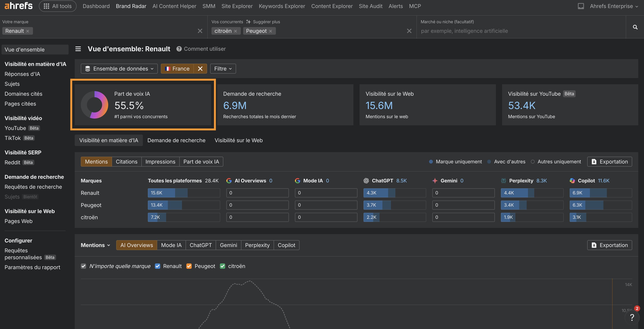This screenshot has height=329, width=644.
Task: Open Domaines cités in sidebar
Action: [23, 94]
